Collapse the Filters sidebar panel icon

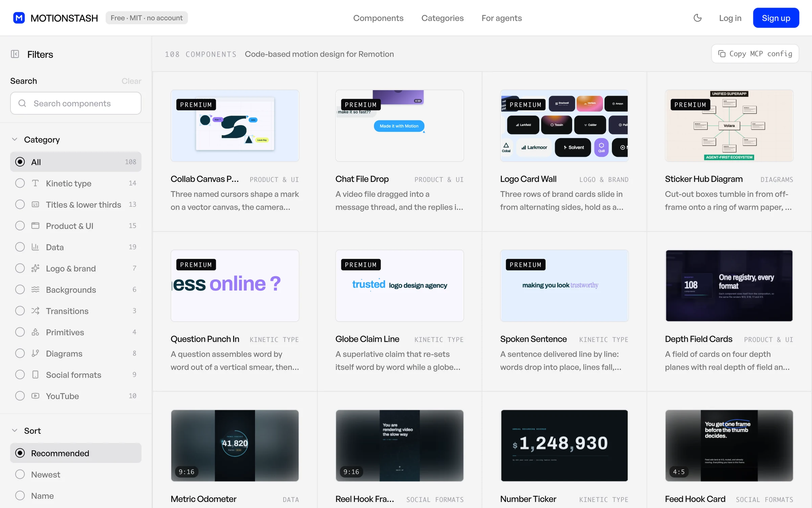pos(15,54)
